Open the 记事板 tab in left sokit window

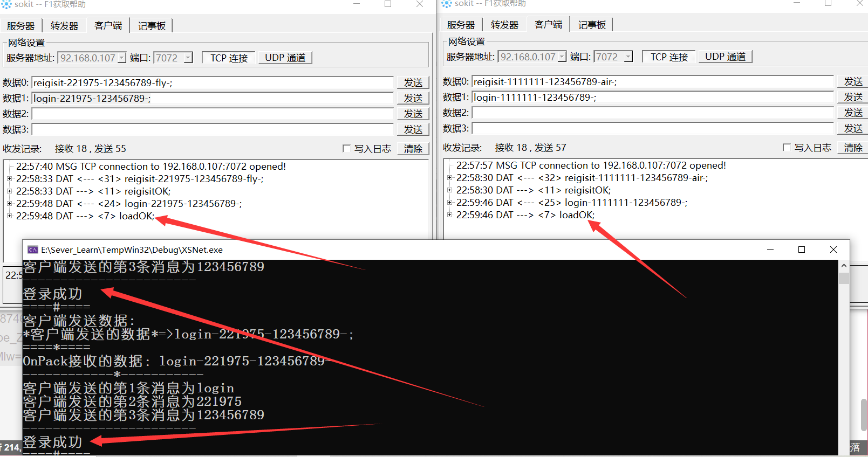[x=152, y=26]
